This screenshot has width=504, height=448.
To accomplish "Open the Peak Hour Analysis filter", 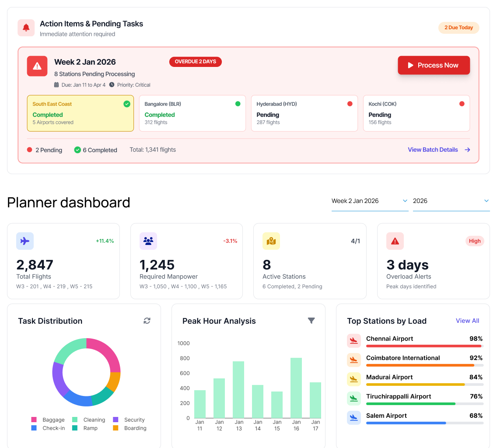I will 311,321.
